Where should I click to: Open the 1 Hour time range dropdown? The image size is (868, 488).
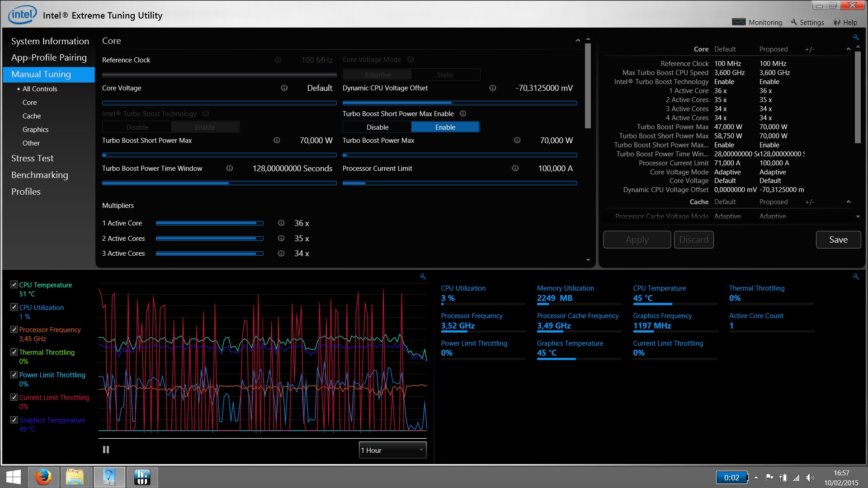pyautogui.click(x=392, y=450)
